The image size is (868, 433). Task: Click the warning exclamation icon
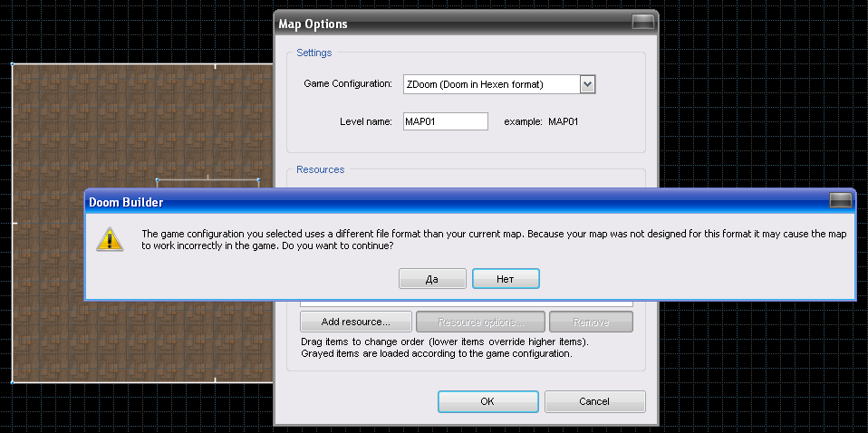pos(110,239)
